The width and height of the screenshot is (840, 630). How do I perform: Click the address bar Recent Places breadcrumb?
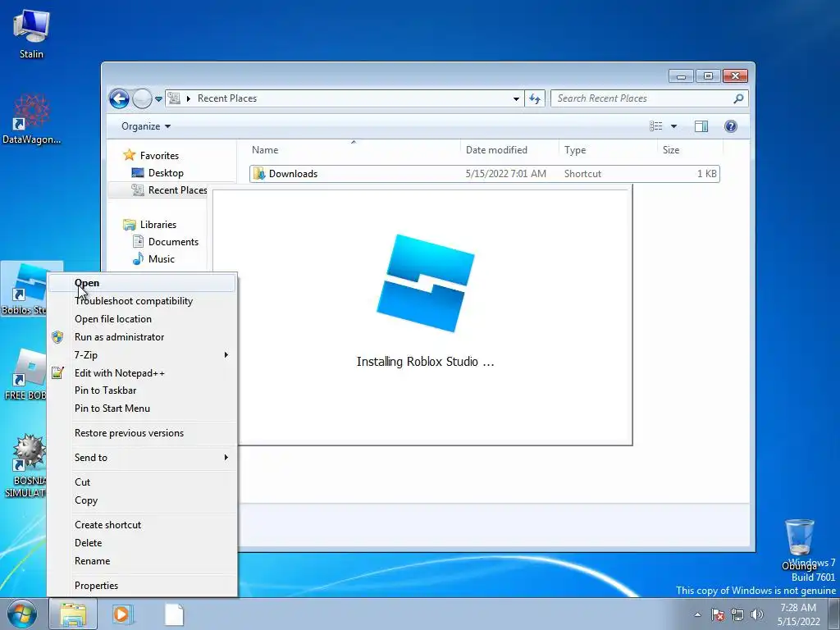(x=227, y=98)
